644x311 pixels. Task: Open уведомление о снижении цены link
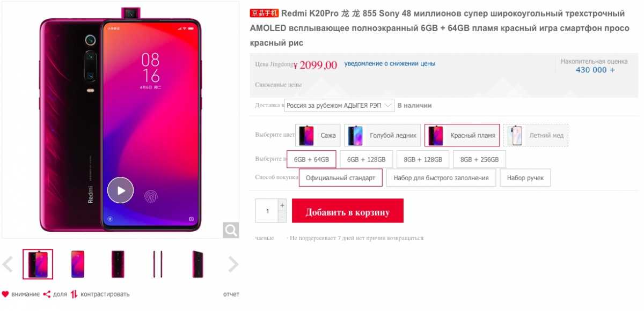point(390,63)
